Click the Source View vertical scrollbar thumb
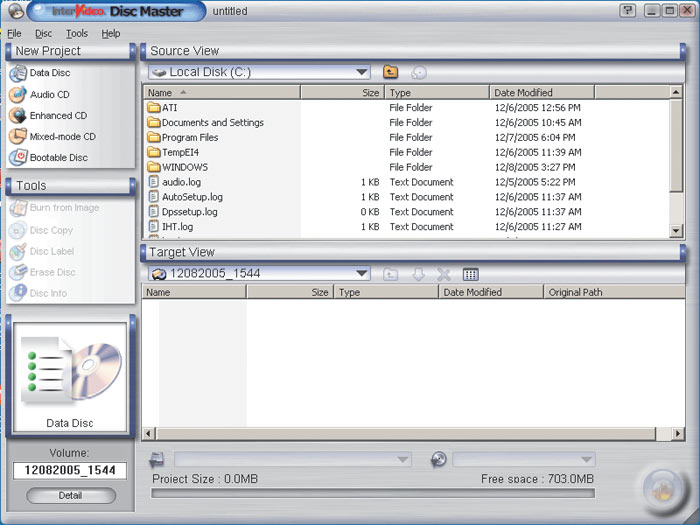The width and height of the screenshot is (700, 525). pos(676,146)
